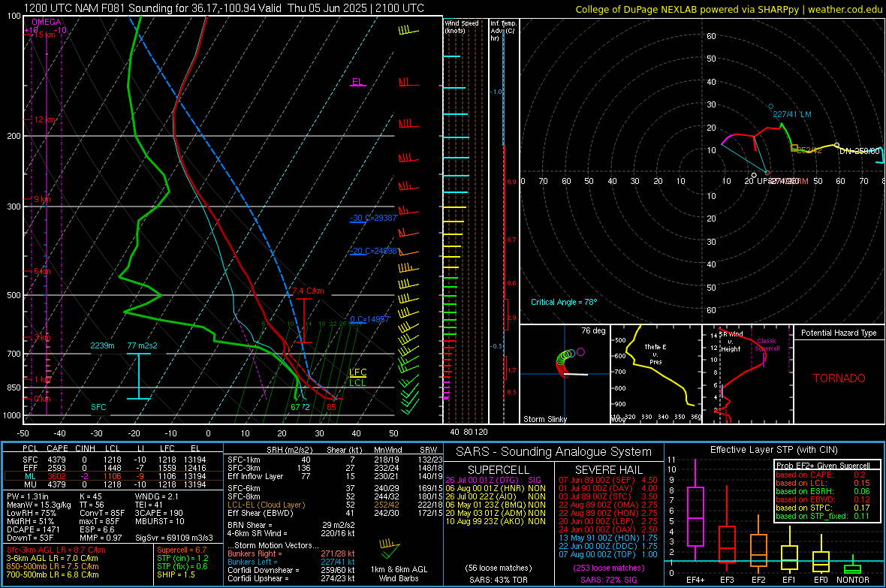This screenshot has width=886, height=588.
Task: Click the 'Storm Slinky' panel label
Action: tap(545, 419)
